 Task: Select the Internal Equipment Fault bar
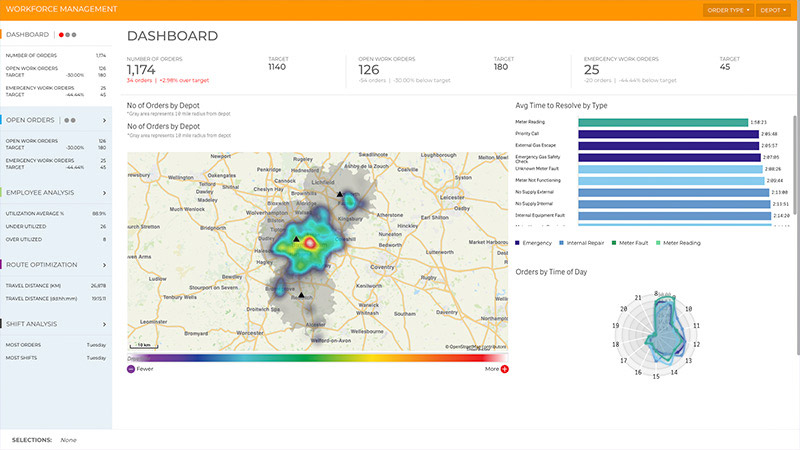[674, 216]
